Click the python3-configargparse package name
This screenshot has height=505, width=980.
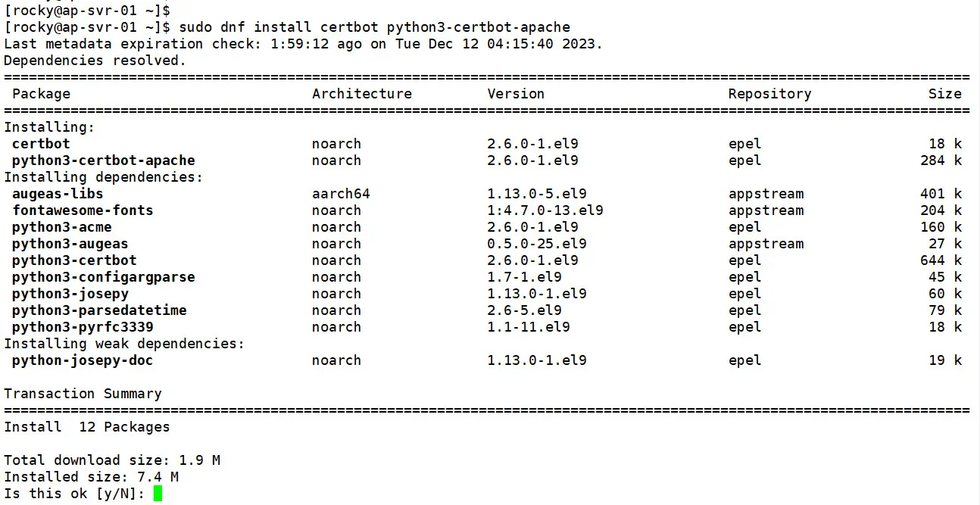click(104, 277)
